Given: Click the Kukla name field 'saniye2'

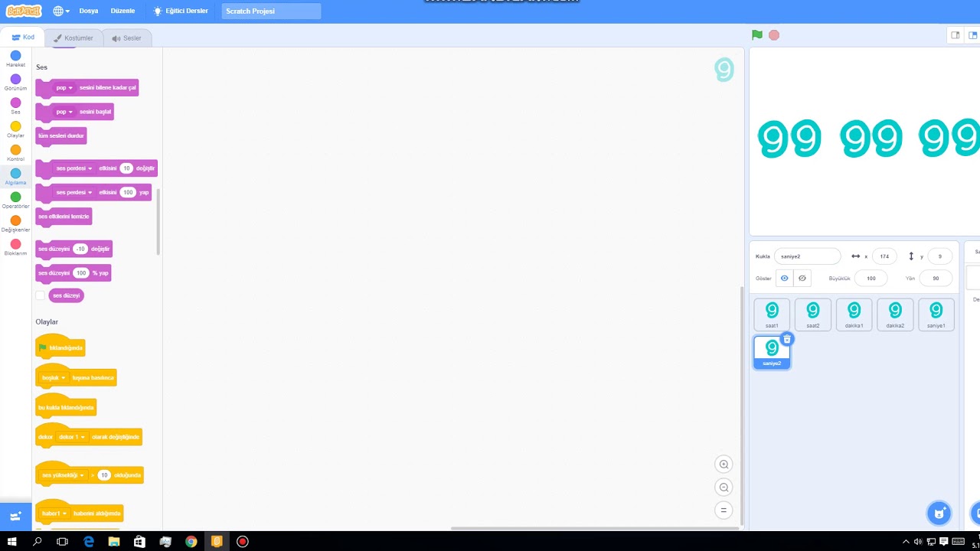Looking at the screenshot, I should pos(807,256).
